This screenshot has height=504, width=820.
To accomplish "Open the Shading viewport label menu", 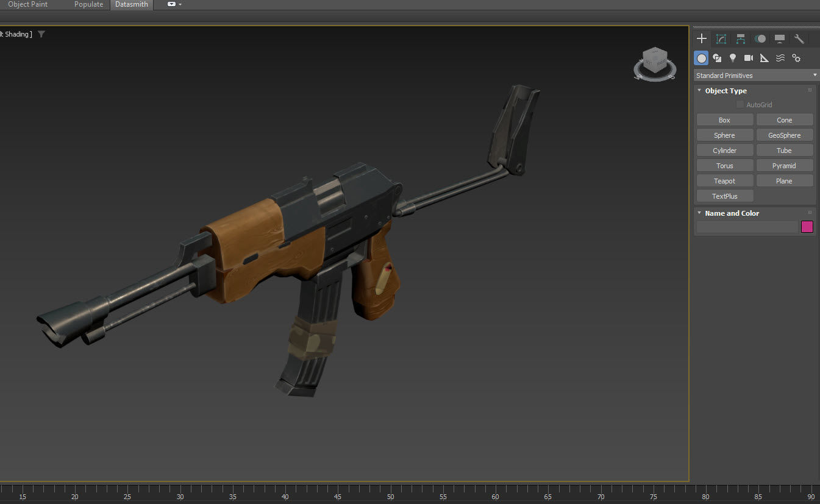I will 15,34.
